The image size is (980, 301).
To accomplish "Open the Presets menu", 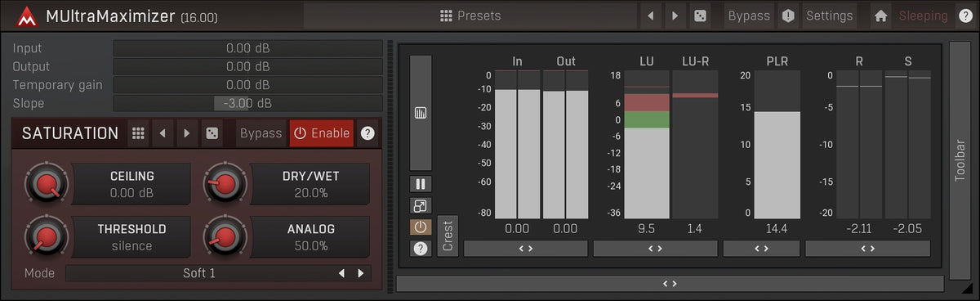I will 470,16.
